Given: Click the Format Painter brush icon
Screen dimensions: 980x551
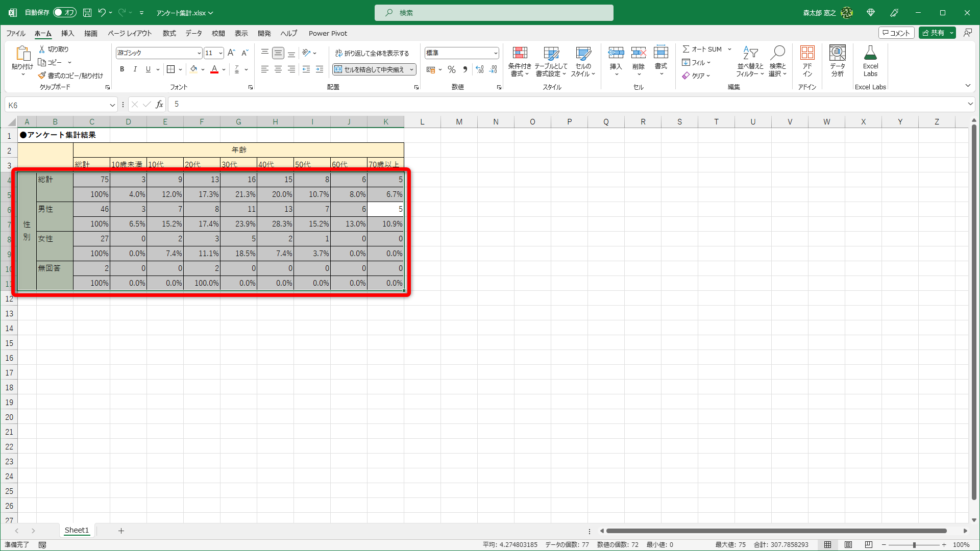Looking at the screenshot, I should coord(42,76).
